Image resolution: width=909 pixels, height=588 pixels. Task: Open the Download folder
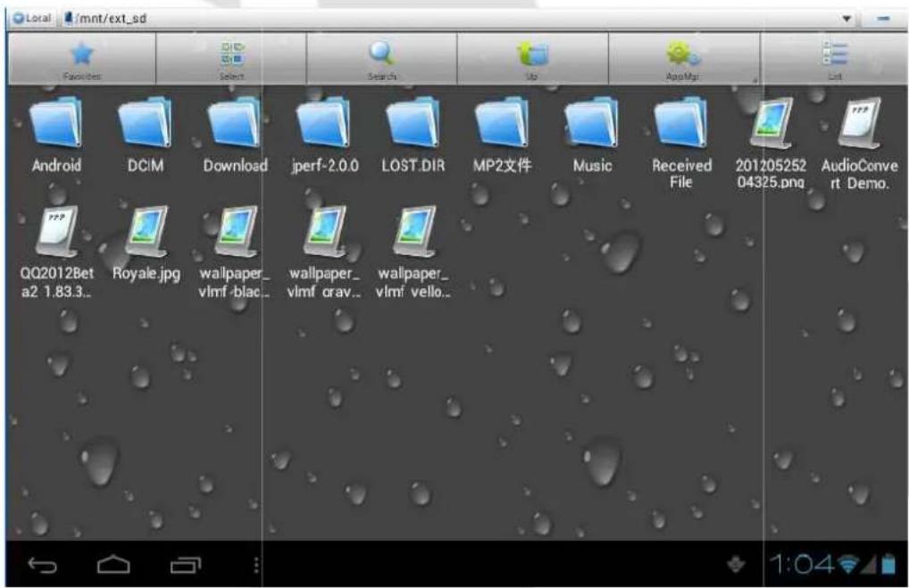235,135
